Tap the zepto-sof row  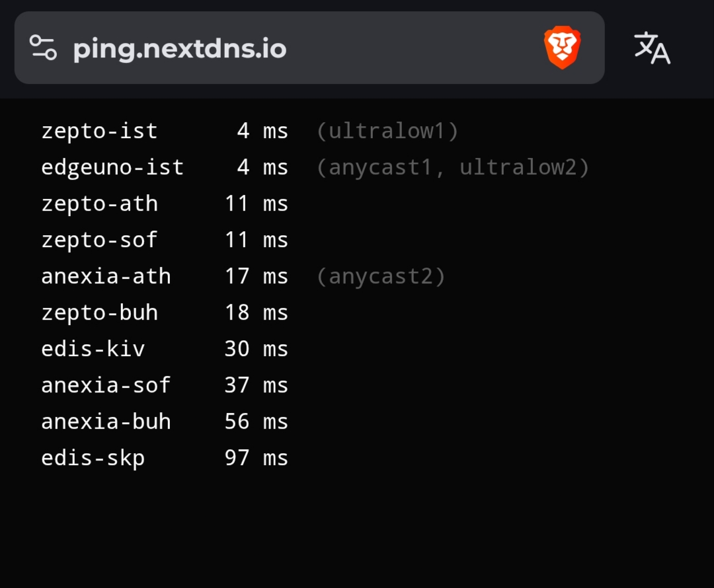click(165, 240)
